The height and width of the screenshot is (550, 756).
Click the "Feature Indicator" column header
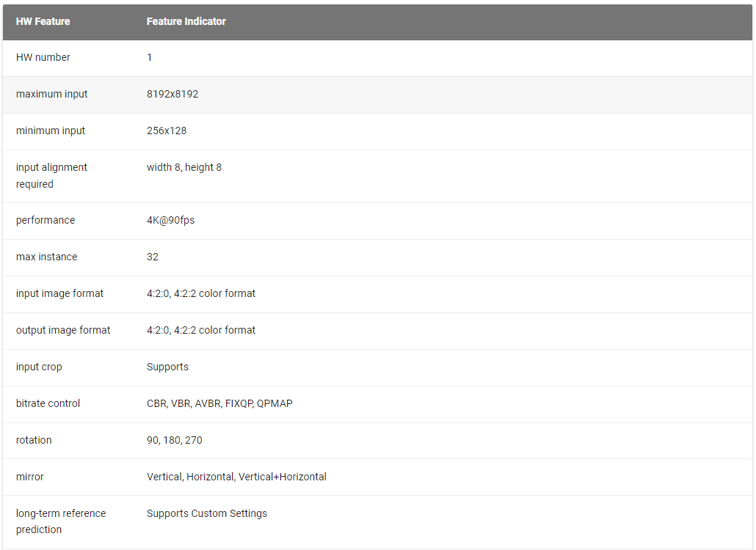[x=186, y=21]
